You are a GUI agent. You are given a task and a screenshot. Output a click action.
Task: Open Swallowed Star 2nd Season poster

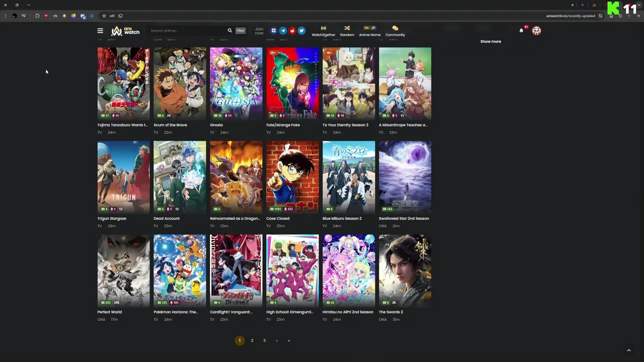click(405, 177)
